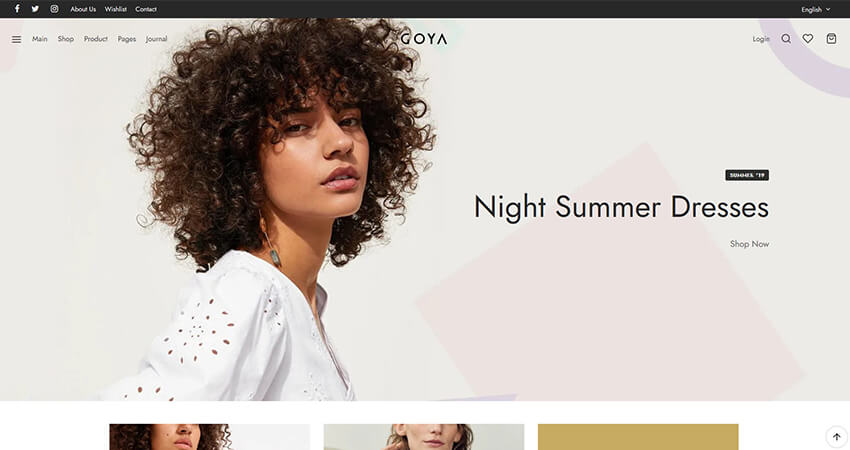Open the gold colored banner tile
Screen dimensions: 850x450
click(x=638, y=437)
